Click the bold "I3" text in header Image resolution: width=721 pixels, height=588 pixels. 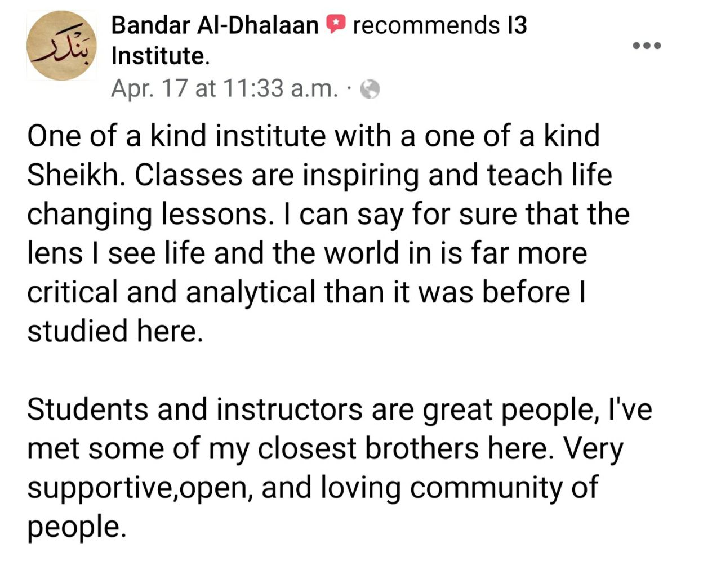click(x=517, y=25)
